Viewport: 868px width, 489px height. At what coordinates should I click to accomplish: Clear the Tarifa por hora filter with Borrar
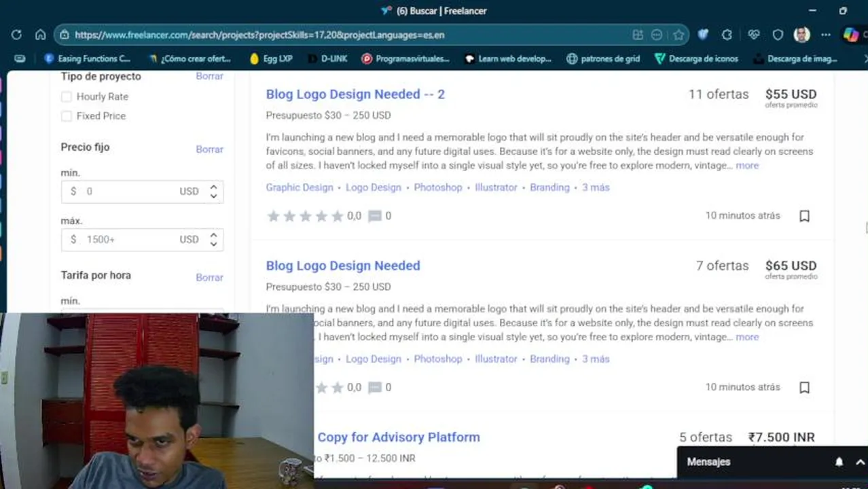[x=209, y=277]
